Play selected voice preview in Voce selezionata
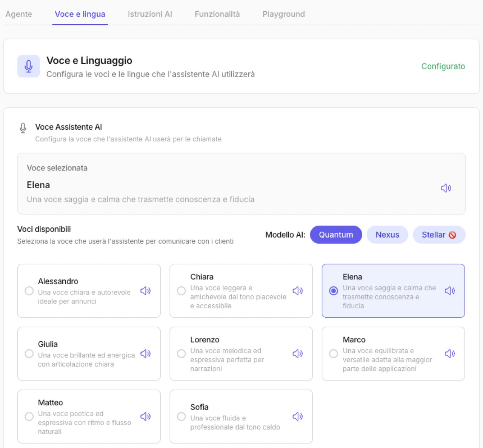Screen dimensions: 483x448 tap(446, 188)
